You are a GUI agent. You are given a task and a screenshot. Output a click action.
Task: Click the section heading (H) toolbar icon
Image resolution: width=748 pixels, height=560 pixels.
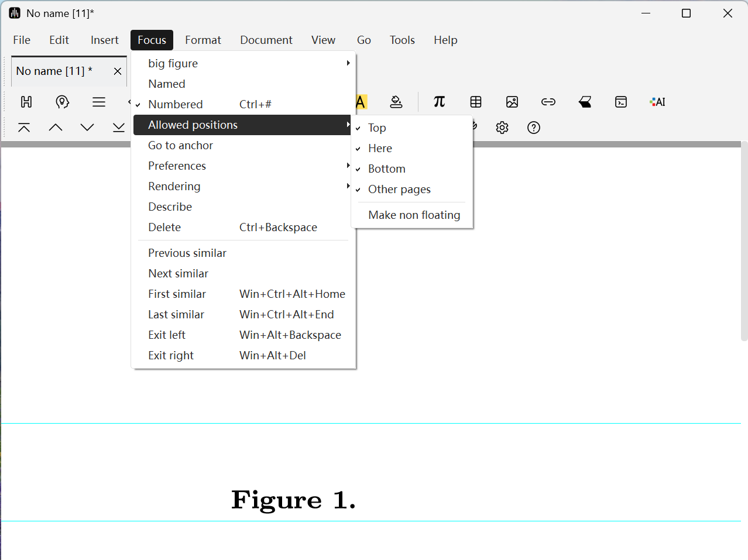tap(26, 102)
